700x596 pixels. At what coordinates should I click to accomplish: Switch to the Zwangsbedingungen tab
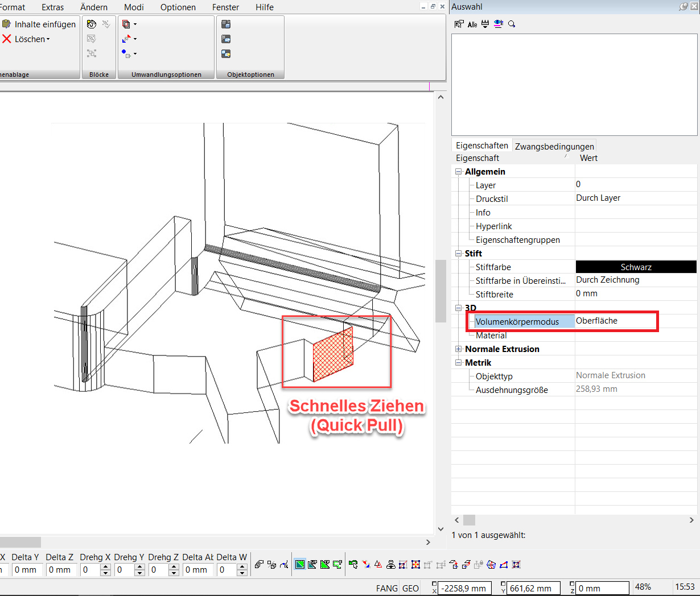[554, 146]
